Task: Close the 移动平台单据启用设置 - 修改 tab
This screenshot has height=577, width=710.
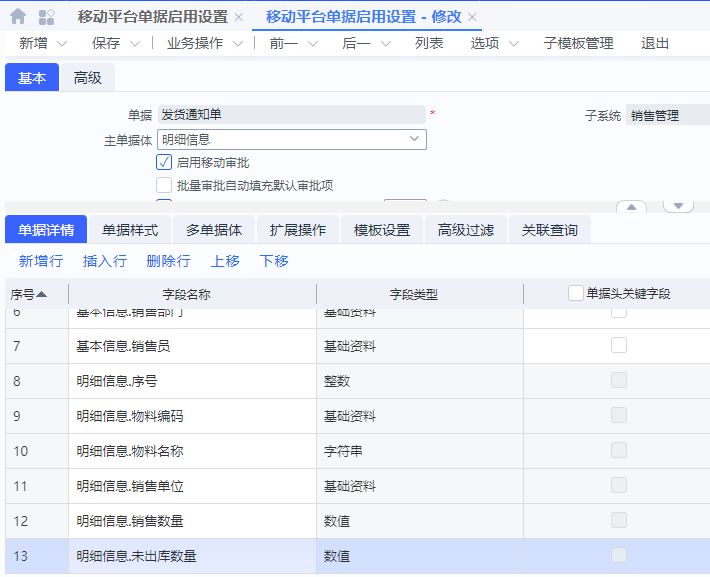Action: point(473,17)
